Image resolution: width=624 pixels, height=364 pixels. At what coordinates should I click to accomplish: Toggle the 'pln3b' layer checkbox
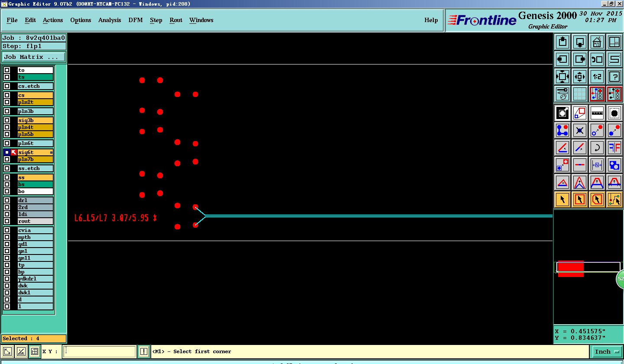(7, 111)
